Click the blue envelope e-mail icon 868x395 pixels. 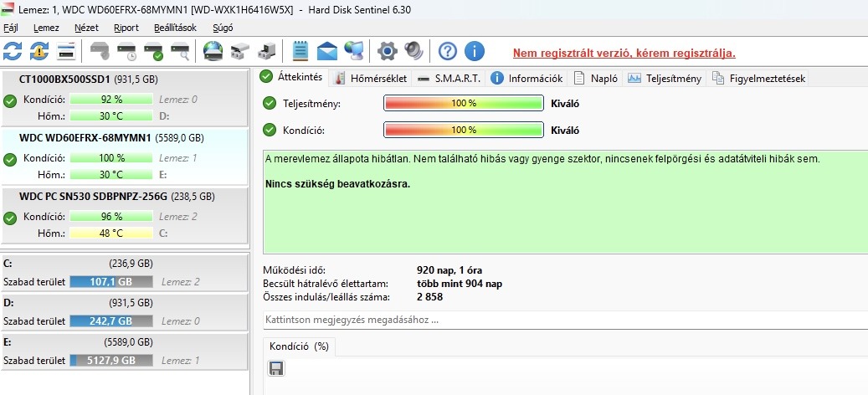(327, 51)
